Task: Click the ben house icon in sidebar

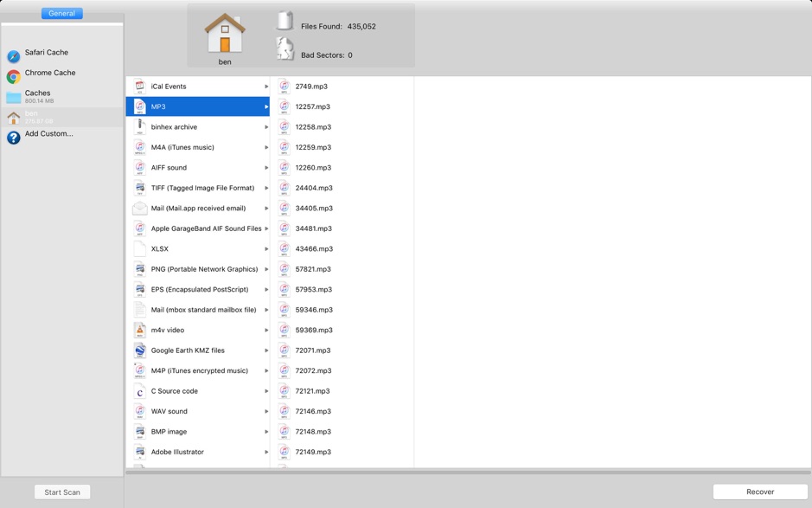Action: pos(14,118)
